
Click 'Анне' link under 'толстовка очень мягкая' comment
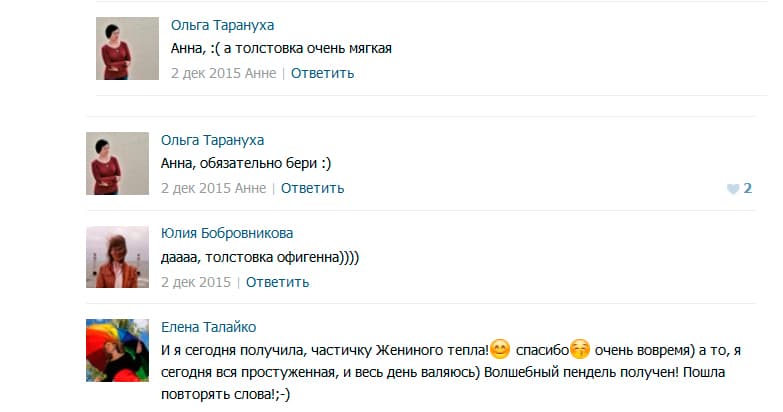pyautogui.click(x=257, y=73)
